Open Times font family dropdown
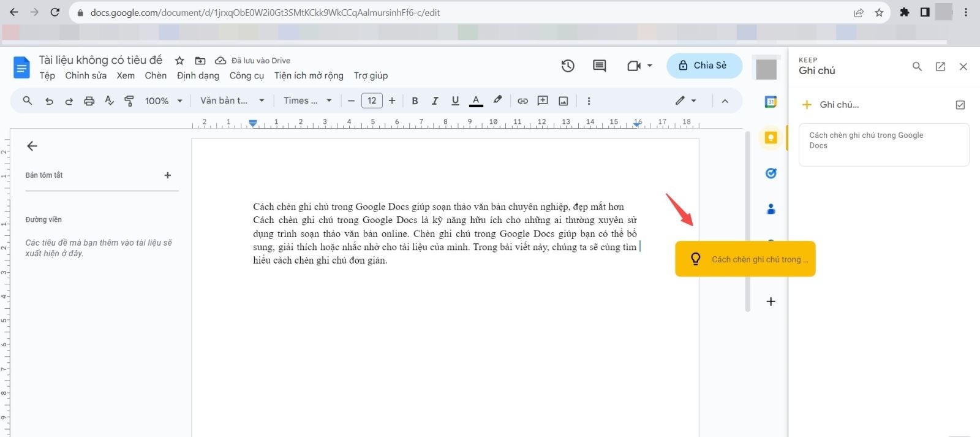The width and height of the screenshot is (980, 437). click(307, 101)
